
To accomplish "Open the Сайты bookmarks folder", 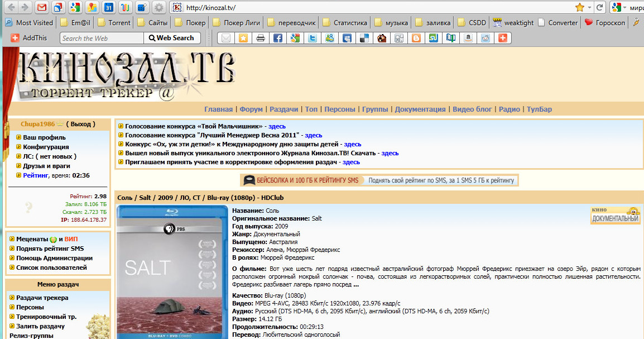I will click(x=153, y=22).
